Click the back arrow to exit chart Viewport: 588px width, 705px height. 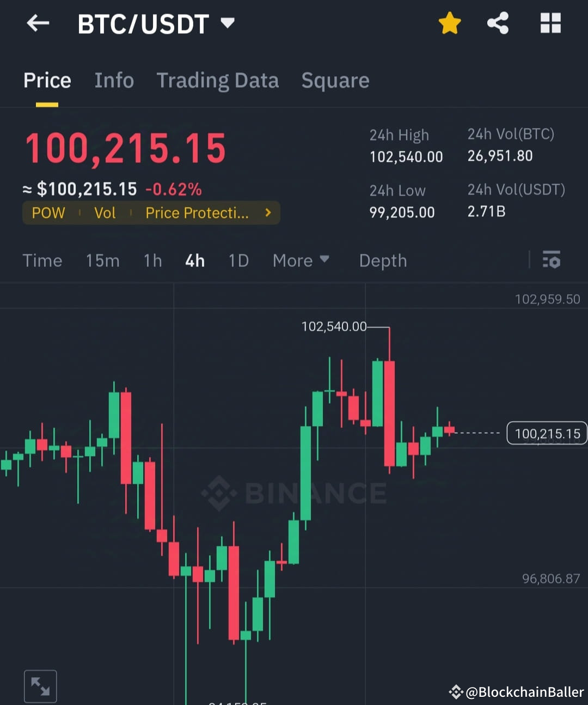point(37,23)
